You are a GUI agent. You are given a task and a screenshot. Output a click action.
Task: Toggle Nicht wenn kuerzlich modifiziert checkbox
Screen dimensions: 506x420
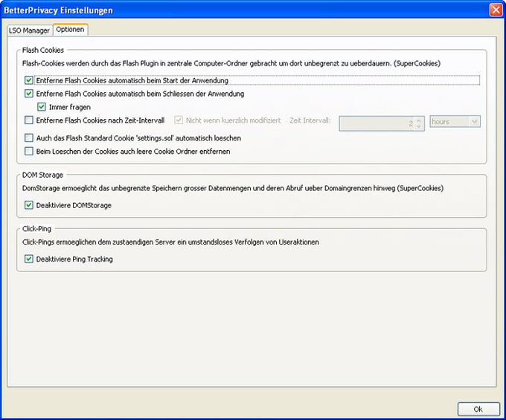[179, 120]
